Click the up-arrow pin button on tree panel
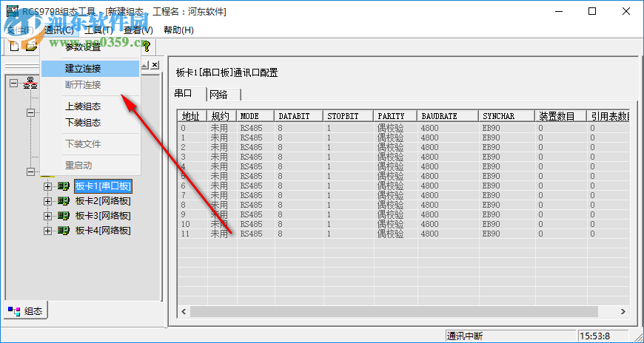 point(144,65)
